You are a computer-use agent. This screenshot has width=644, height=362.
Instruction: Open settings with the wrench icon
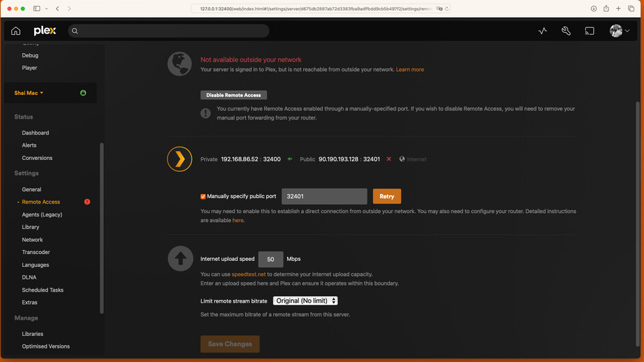566,31
